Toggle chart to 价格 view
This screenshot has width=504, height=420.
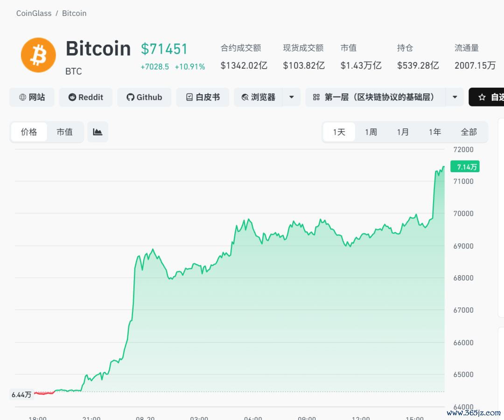[29, 132]
